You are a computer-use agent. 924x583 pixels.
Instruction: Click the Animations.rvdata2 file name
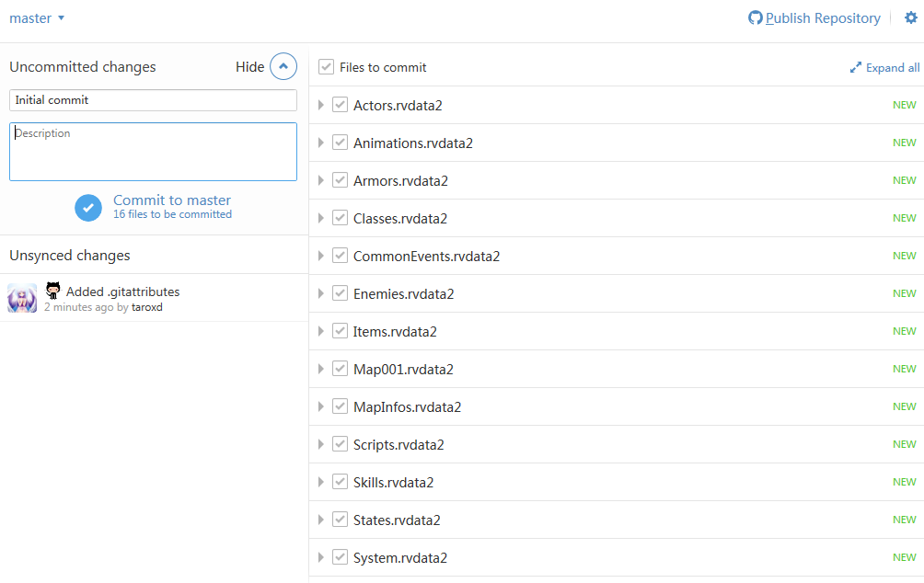click(x=413, y=143)
